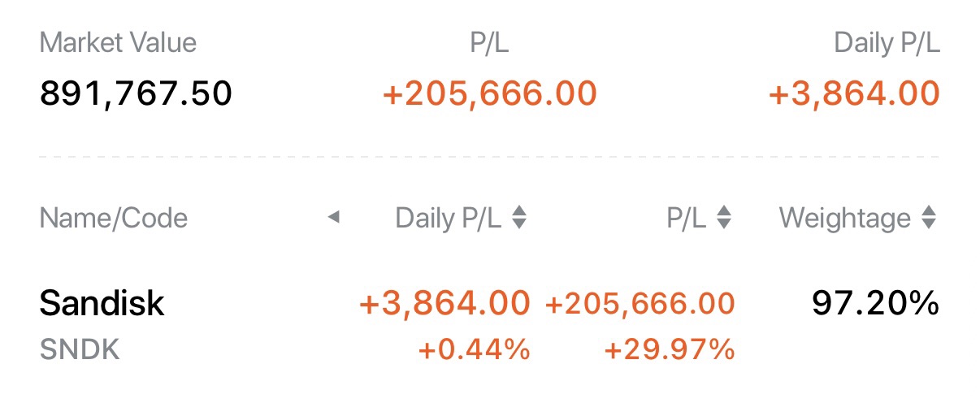Select the 891,767.50 market value amount

click(x=136, y=93)
